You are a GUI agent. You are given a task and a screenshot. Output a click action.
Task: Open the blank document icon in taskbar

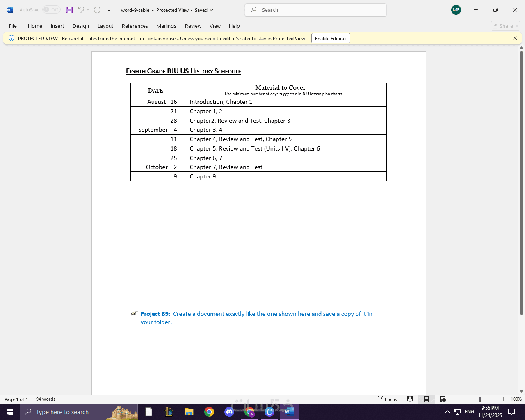(148, 412)
